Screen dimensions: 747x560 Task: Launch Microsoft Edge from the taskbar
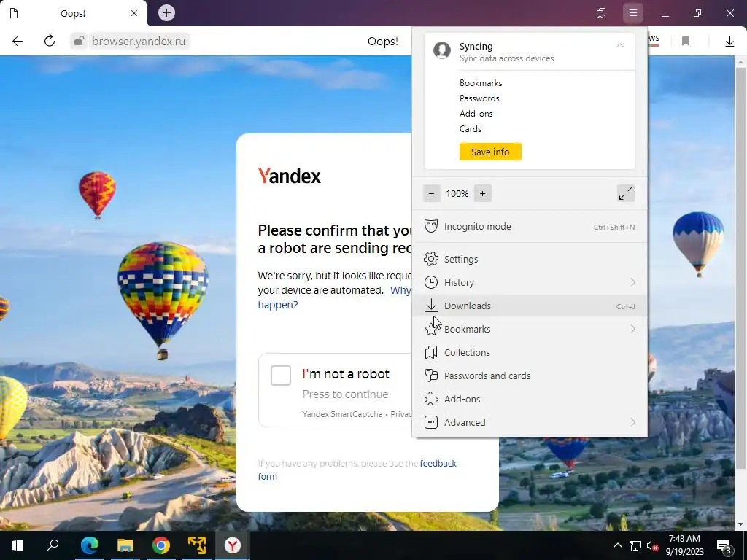coord(89,545)
